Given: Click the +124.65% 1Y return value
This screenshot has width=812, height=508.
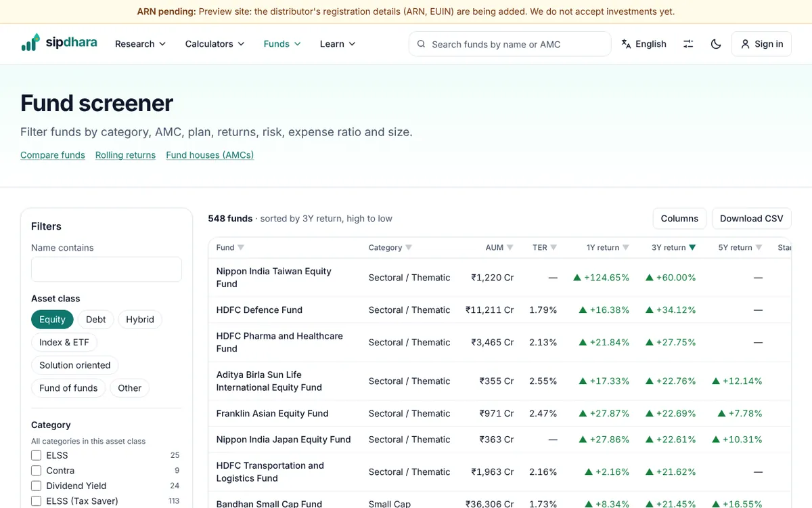Looking at the screenshot, I should 601,278.
